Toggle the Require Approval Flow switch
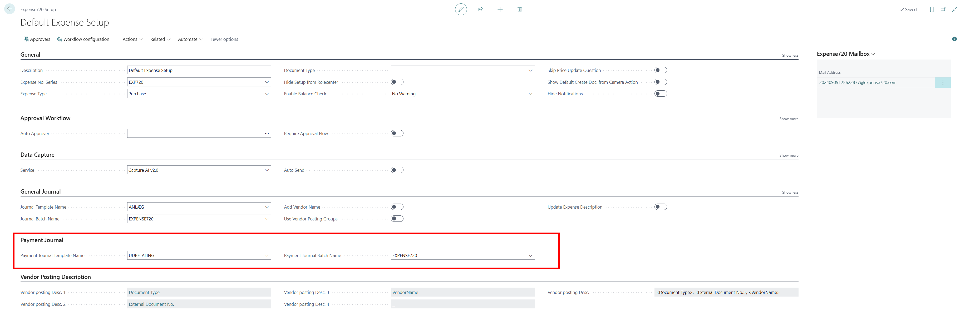Image resolution: width=980 pixels, height=325 pixels. pos(397,133)
